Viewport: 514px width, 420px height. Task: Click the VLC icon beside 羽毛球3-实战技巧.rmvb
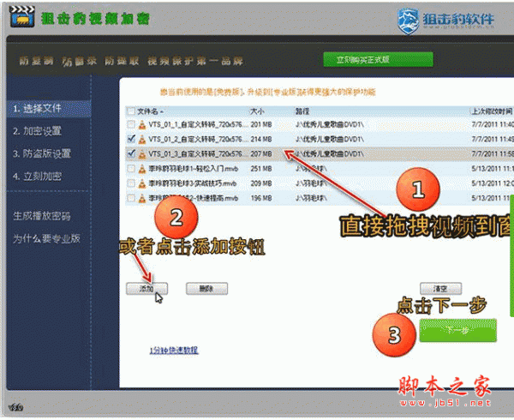tap(142, 183)
